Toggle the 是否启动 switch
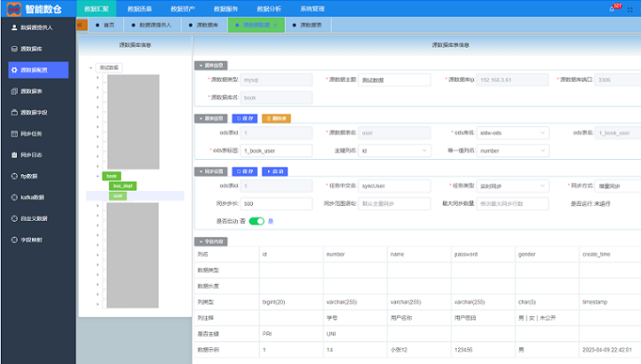This screenshot has width=641, height=364. point(257,221)
